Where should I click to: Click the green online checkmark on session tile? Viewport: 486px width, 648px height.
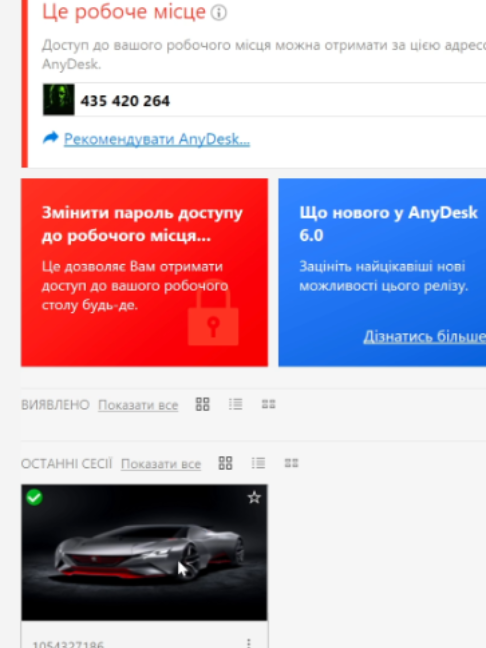pyautogui.click(x=34, y=497)
